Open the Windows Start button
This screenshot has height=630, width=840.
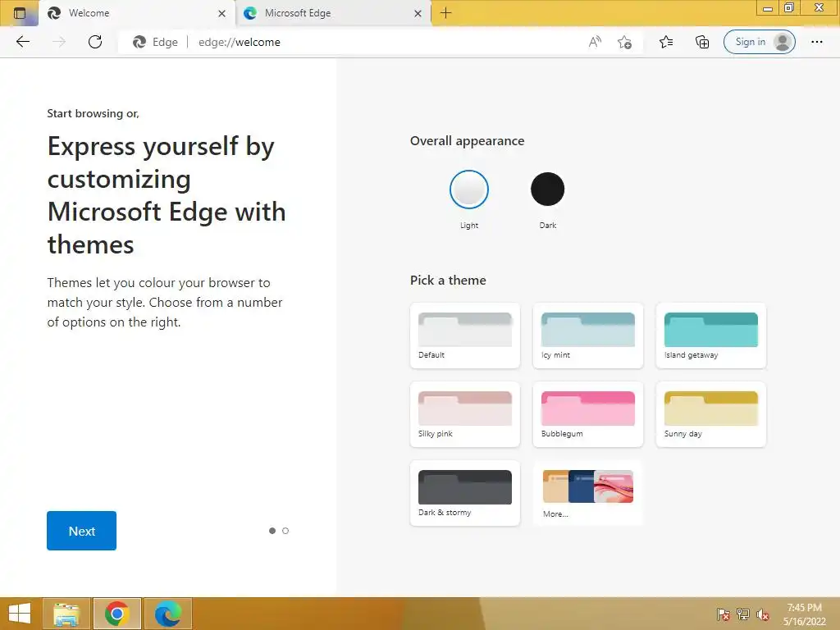click(20, 614)
